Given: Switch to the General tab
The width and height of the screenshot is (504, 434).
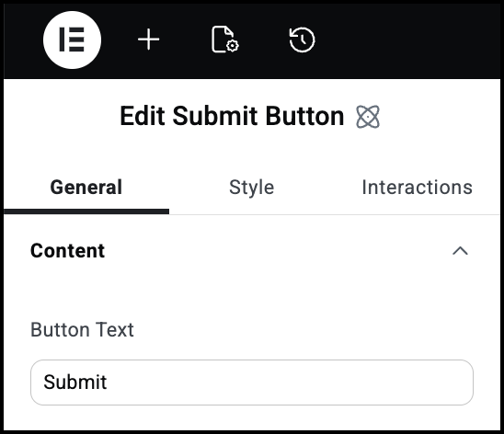Looking at the screenshot, I should 86,188.
